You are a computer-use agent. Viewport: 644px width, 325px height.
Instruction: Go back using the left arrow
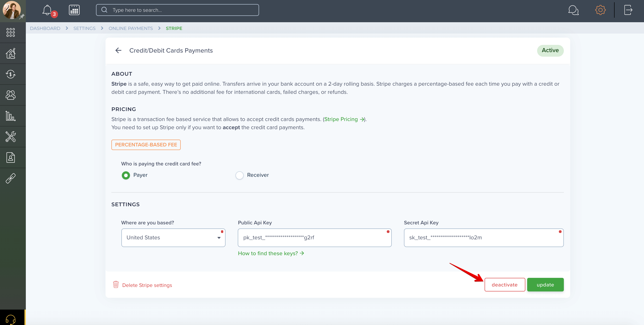coord(118,51)
